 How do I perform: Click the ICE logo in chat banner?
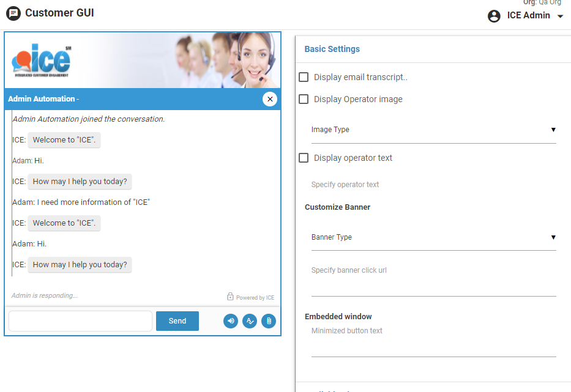pos(41,60)
